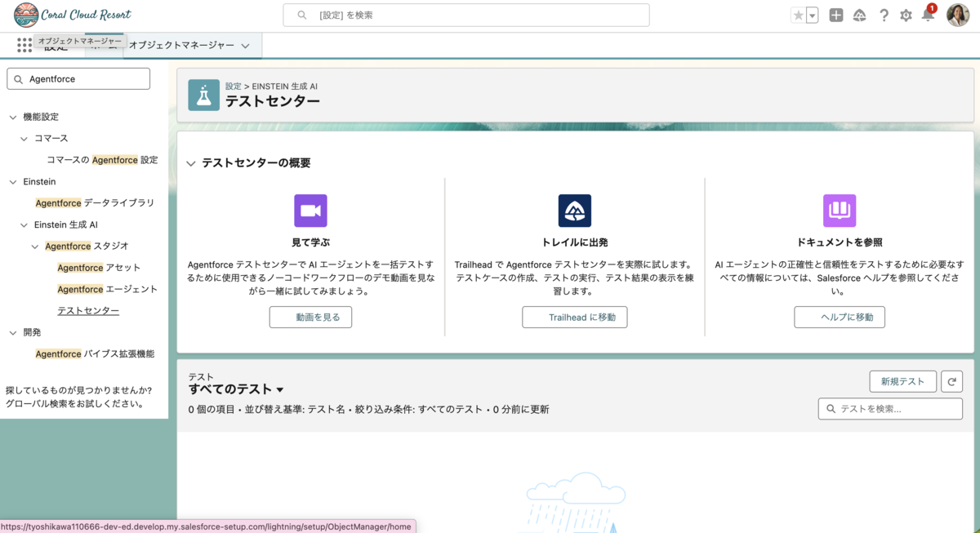Open the Trailhead guidance center icon
The height and width of the screenshot is (533, 980).
(860, 15)
